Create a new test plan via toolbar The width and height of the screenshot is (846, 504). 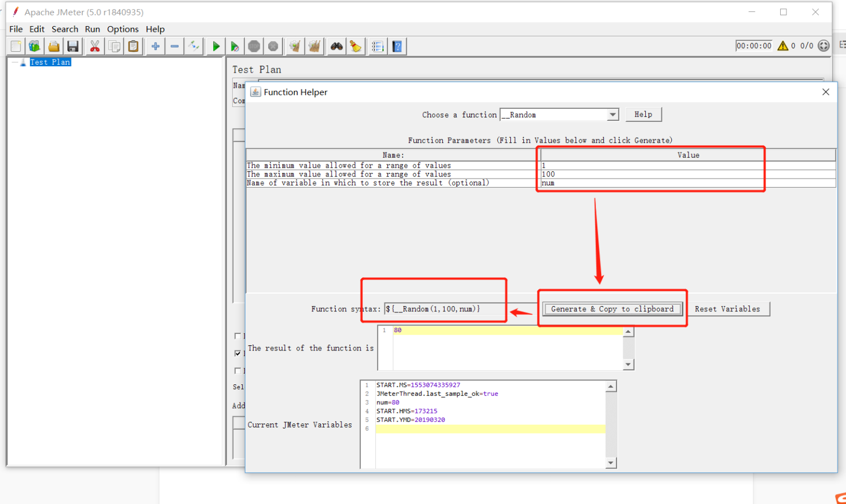point(16,46)
